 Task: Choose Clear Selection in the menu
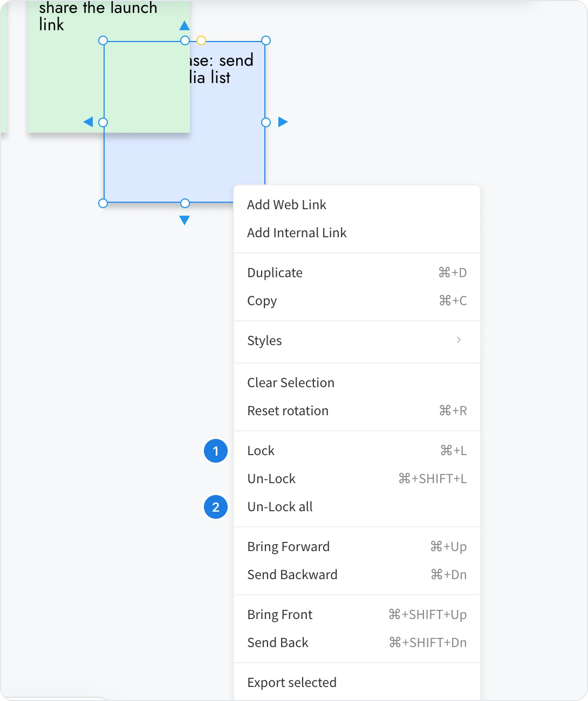point(357,383)
